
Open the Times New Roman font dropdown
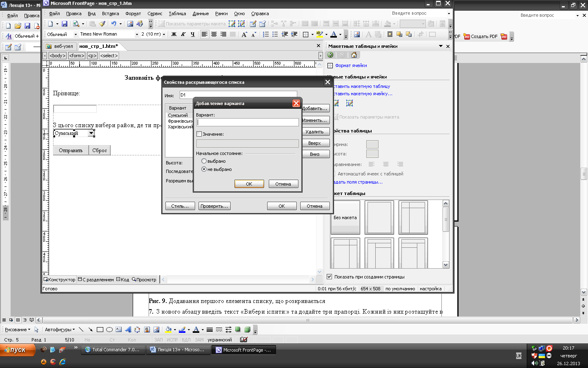(x=137, y=34)
